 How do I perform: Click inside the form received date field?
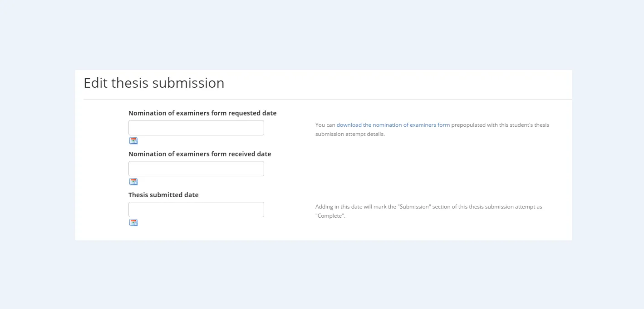(196, 168)
